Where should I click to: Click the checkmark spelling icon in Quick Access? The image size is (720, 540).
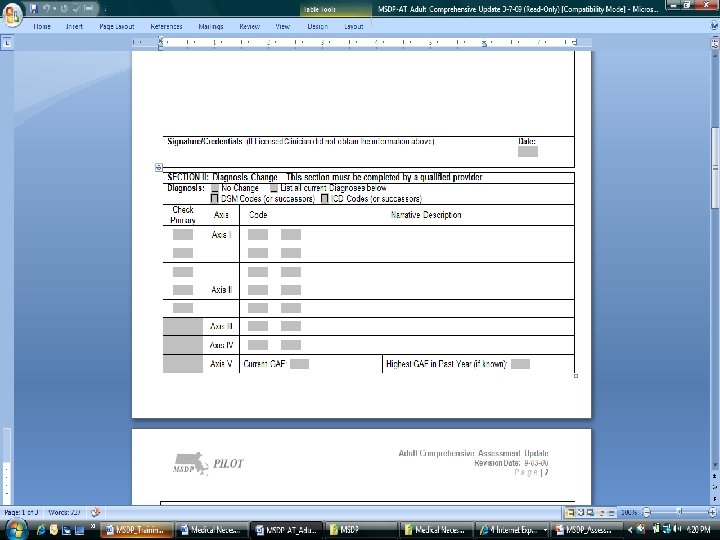coord(76,8)
